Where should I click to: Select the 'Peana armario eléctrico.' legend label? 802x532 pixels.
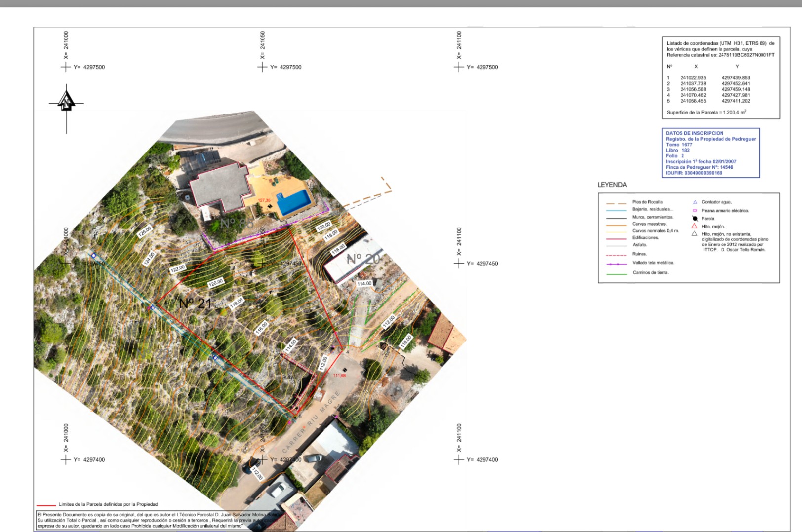[x=725, y=211]
